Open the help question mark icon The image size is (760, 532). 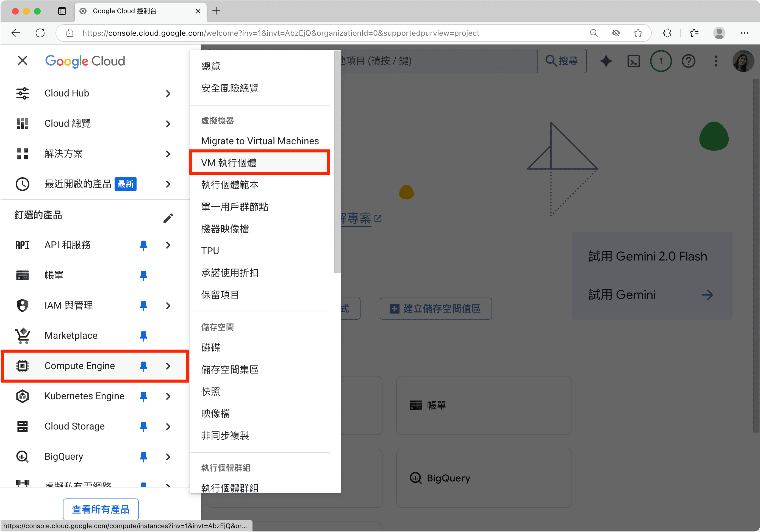coord(689,61)
